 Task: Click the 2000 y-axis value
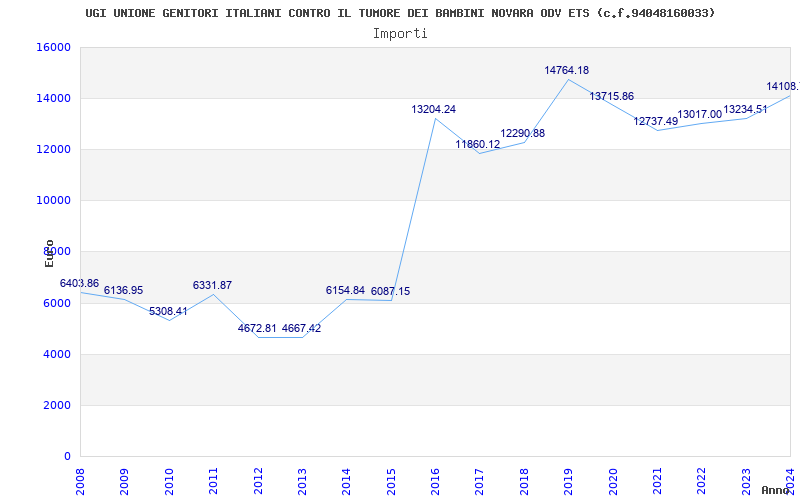click(x=56, y=405)
